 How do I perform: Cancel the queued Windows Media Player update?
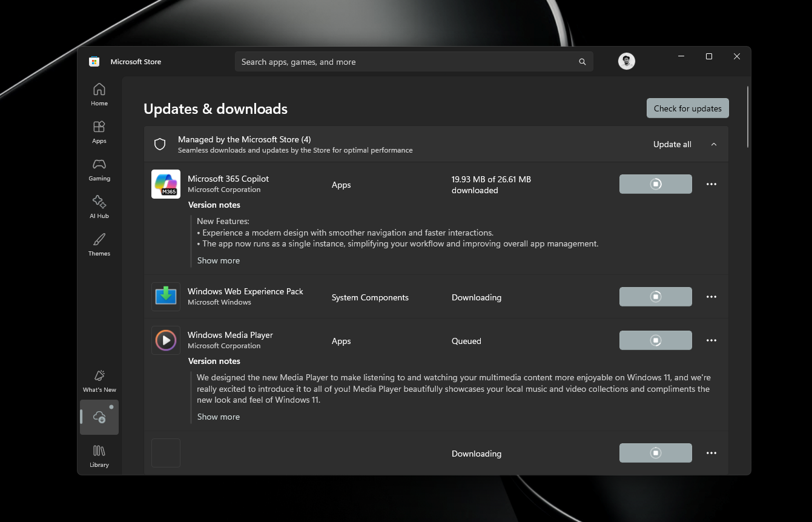(x=656, y=340)
